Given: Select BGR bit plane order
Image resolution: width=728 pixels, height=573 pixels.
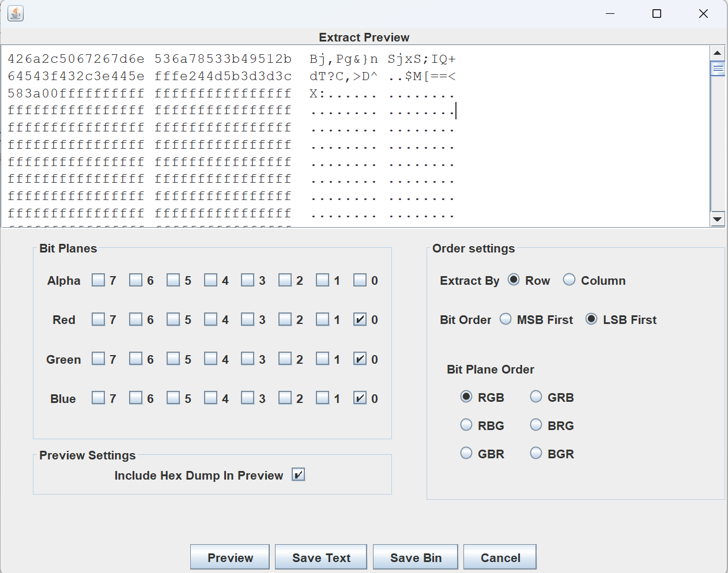Looking at the screenshot, I should tap(536, 454).
